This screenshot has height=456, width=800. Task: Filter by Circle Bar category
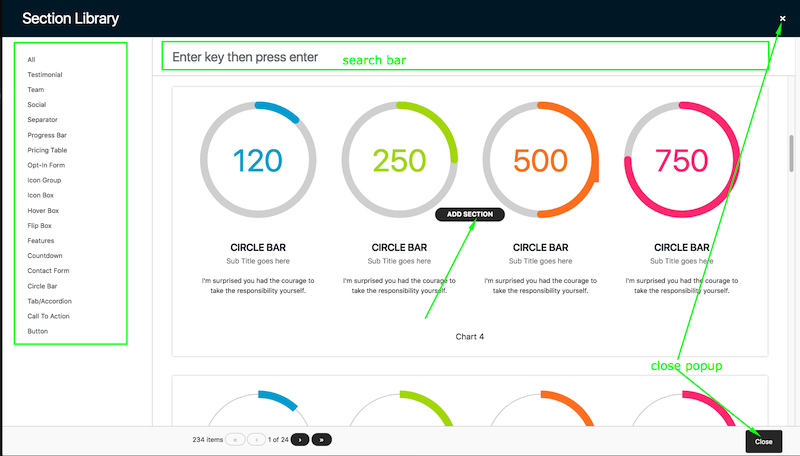point(42,286)
